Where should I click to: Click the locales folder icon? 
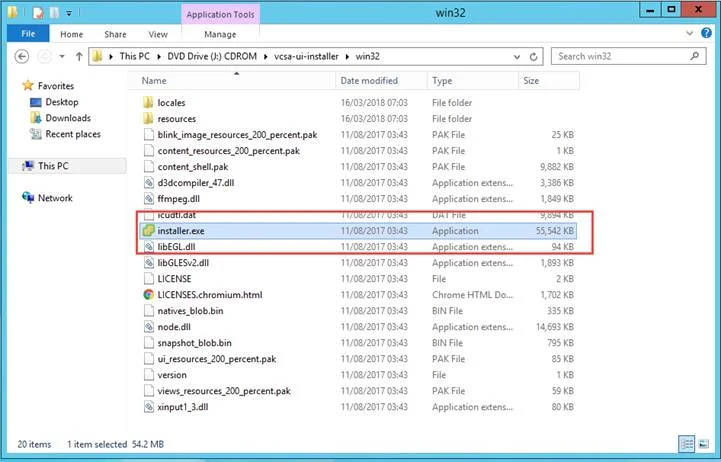tap(149, 103)
